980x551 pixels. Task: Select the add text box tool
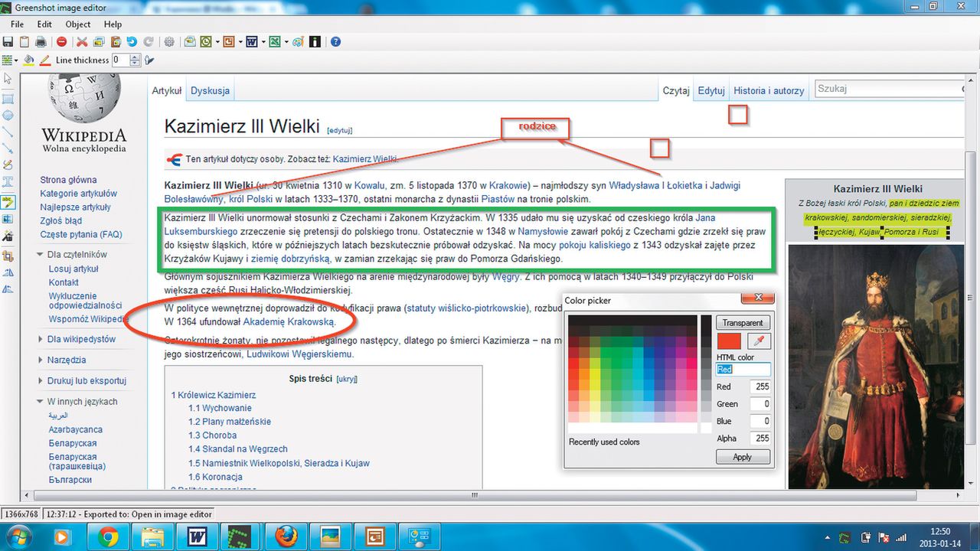click(8, 181)
